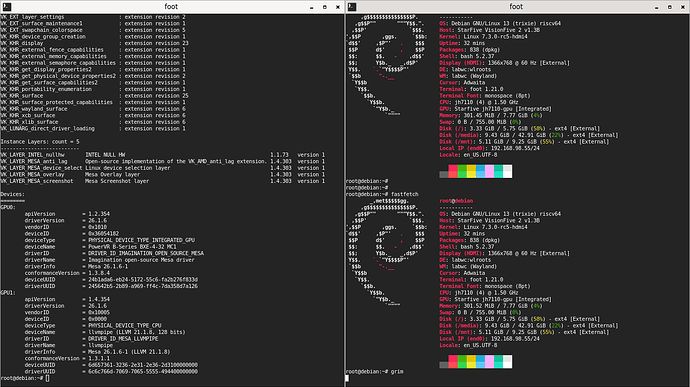This screenshot has width=690, height=387.
Task: Click the 'VK_KHR_surface' extension revision 25 row
Action: pos(95,96)
